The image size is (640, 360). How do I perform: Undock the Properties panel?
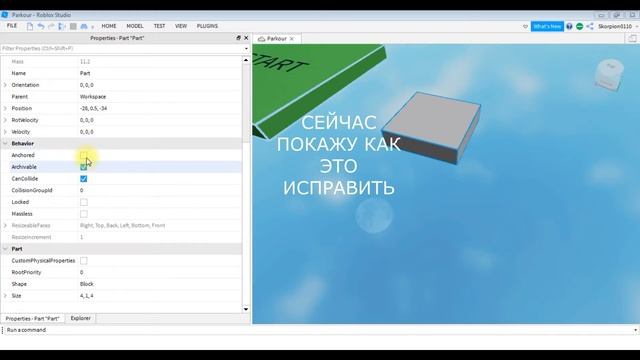point(238,38)
